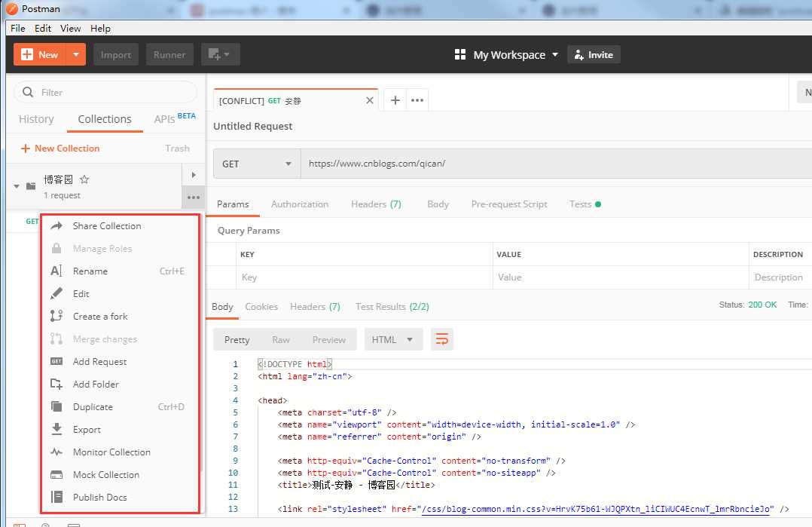Click the workspace grid icon
This screenshot has height=527, width=812.
point(459,54)
